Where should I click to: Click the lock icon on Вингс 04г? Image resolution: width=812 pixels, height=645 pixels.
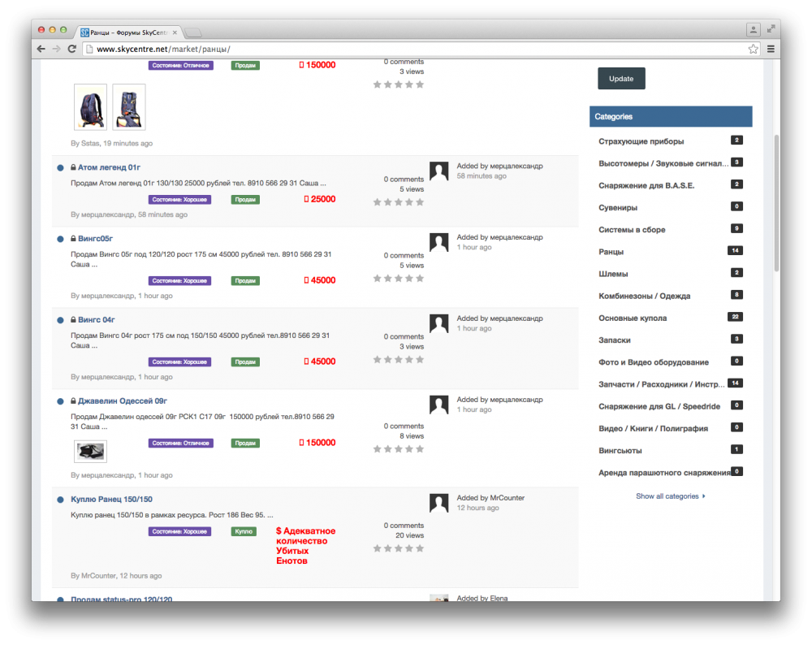point(73,319)
